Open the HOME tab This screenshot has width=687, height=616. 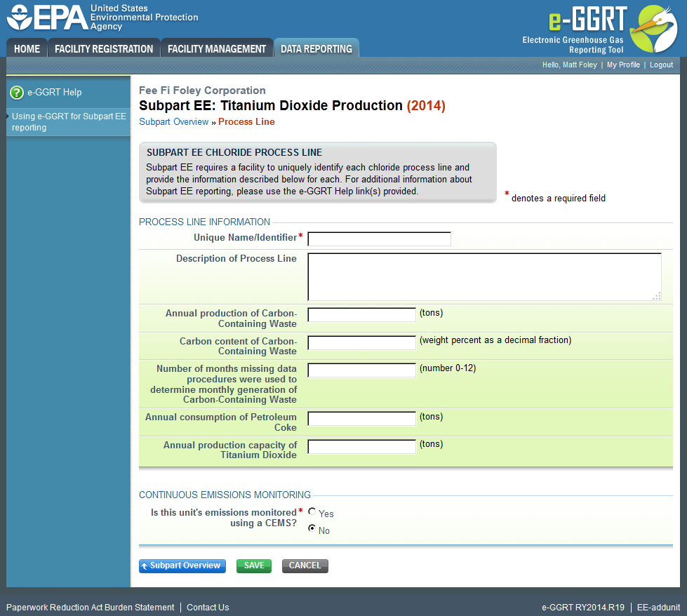pos(27,48)
